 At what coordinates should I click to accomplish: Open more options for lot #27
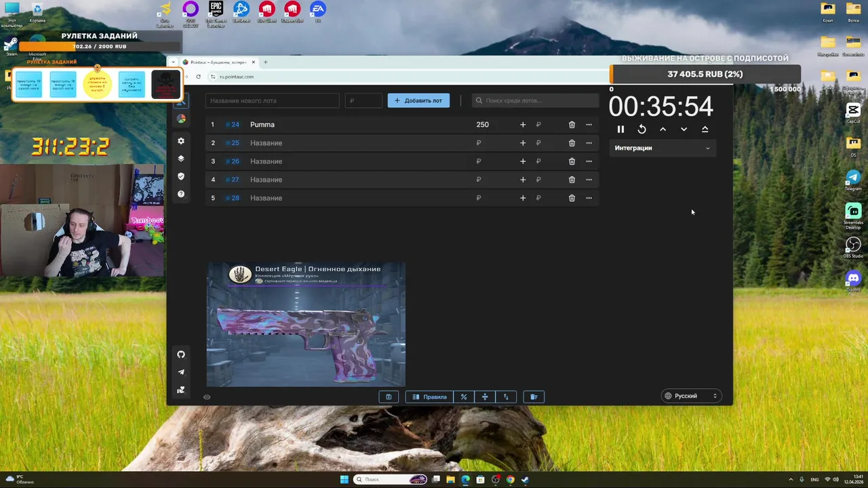(x=589, y=180)
